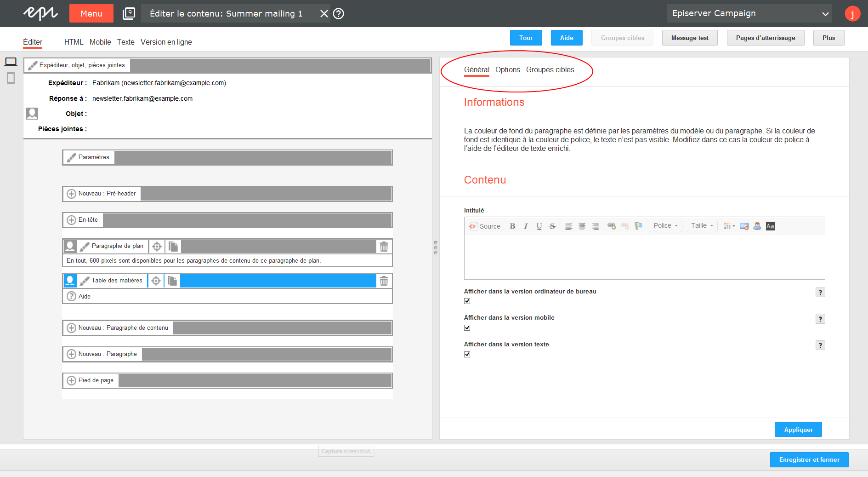868x477 pixels.
Task: Toggle bold formatting in Intitulé editor
Action: click(x=512, y=226)
